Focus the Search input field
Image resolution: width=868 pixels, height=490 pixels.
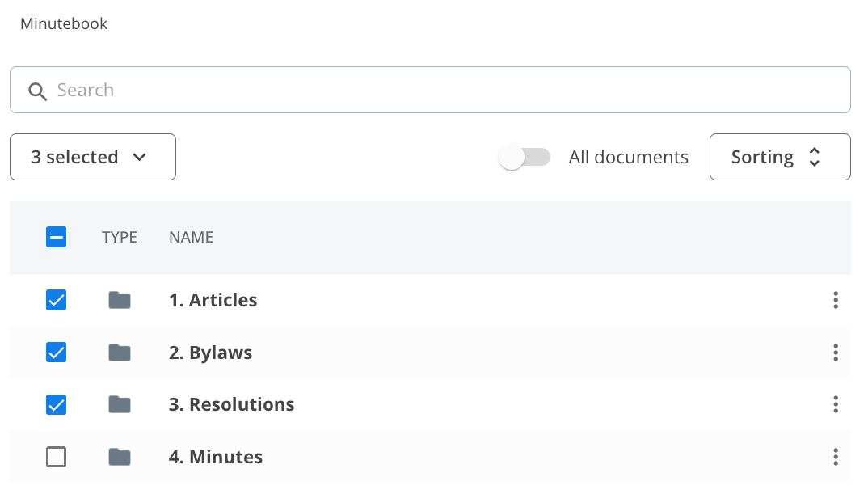(445, 90)
